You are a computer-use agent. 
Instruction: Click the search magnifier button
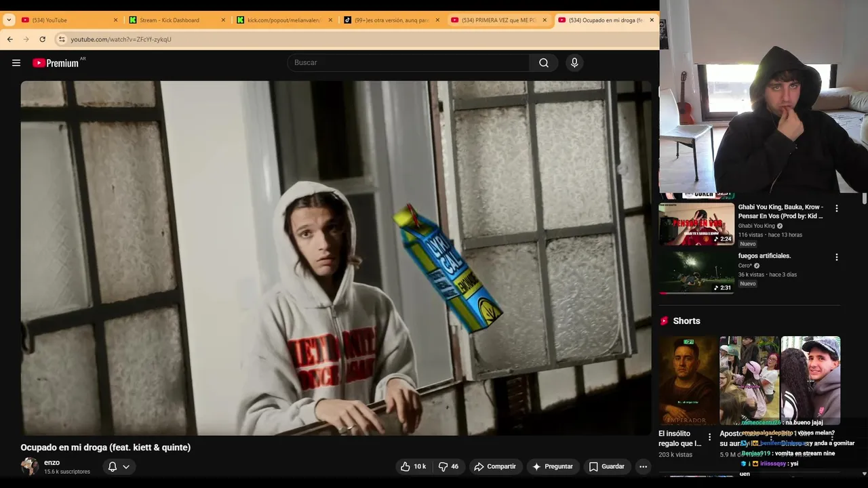tap(544, 63)
